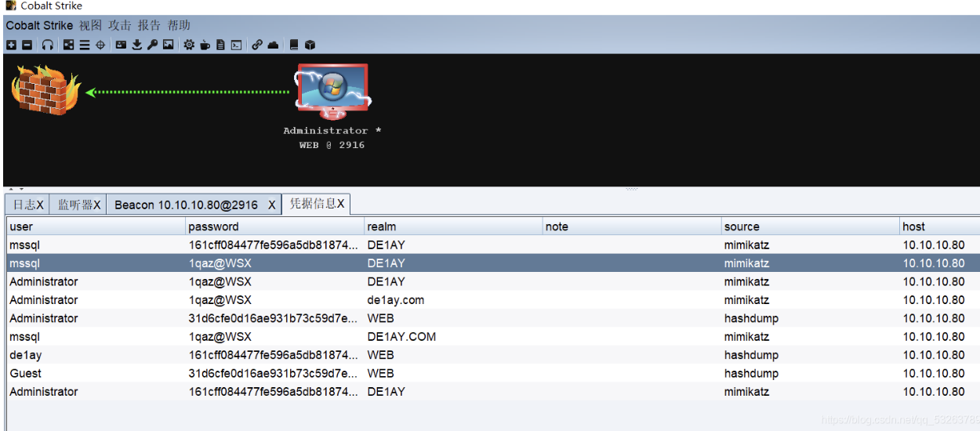Click the highlighted mssql 1qaz@WSX row
Screen dimensions: 980x431
tap(493, 263)
